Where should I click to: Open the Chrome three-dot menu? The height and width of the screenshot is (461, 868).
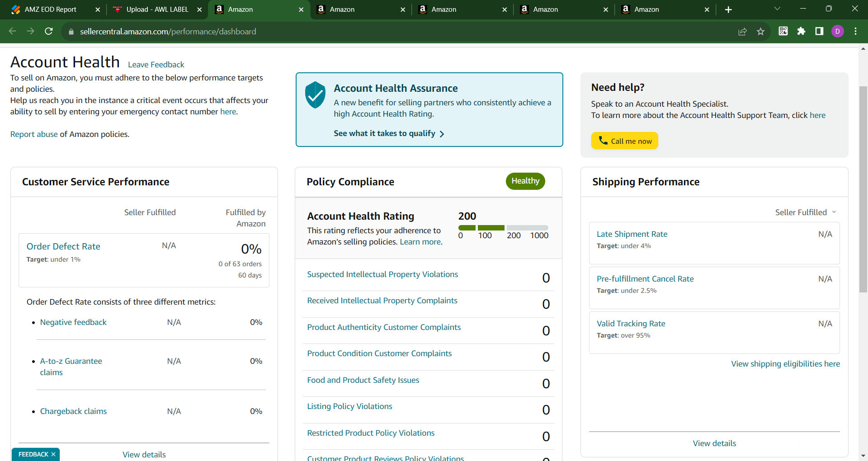[855, 31]
